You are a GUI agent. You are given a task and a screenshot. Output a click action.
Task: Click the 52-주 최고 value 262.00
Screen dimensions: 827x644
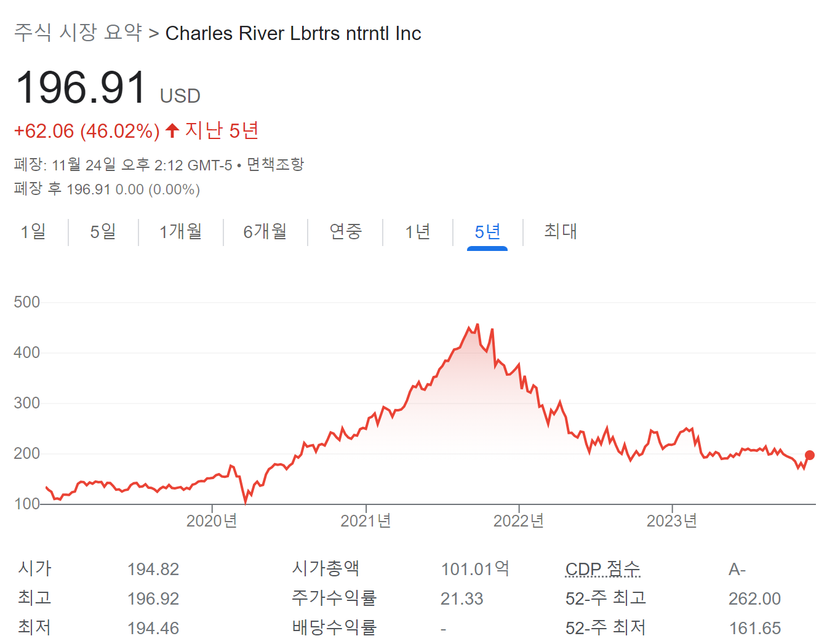[755, 598]
